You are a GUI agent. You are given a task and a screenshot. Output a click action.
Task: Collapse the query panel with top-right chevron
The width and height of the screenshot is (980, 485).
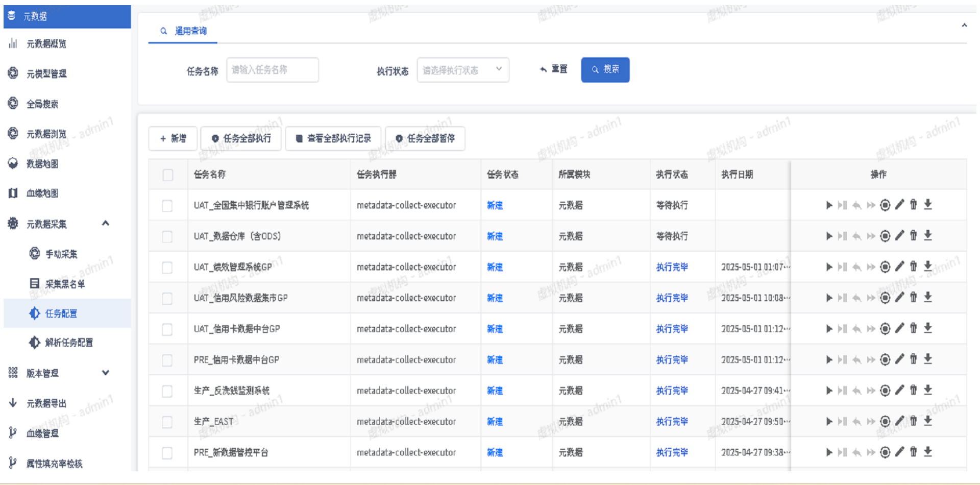(x=964, y=25)
